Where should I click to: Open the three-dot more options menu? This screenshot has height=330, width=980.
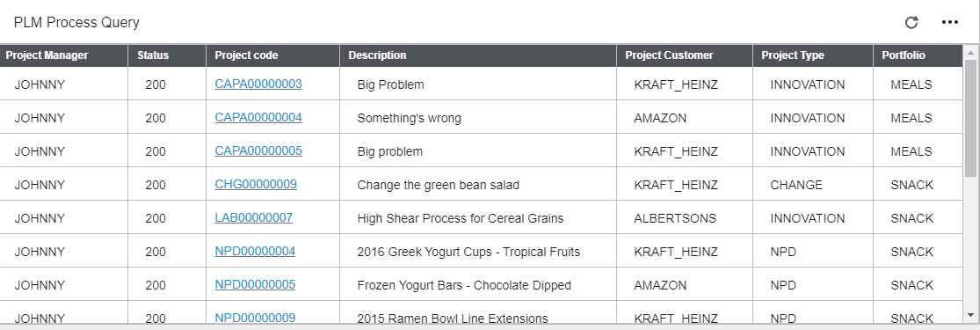pos(949,23)
